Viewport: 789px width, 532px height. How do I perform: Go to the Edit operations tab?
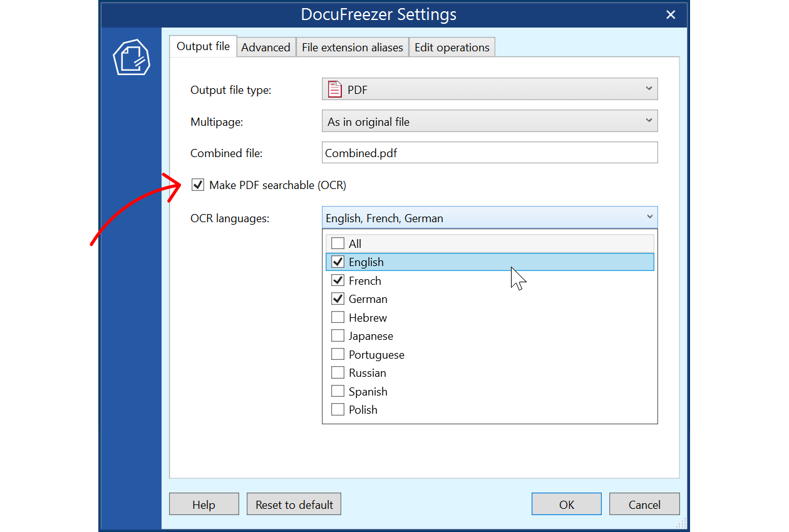click(x=451, y=48)
